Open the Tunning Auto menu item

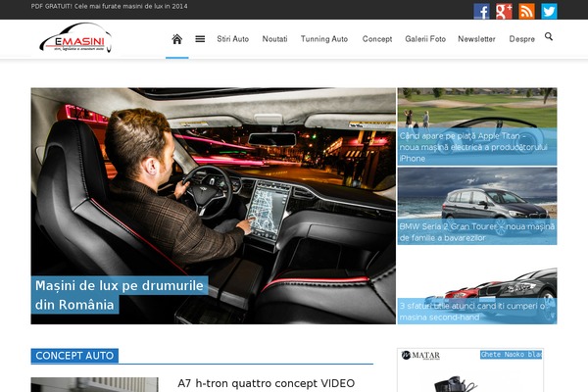[324, 39]
